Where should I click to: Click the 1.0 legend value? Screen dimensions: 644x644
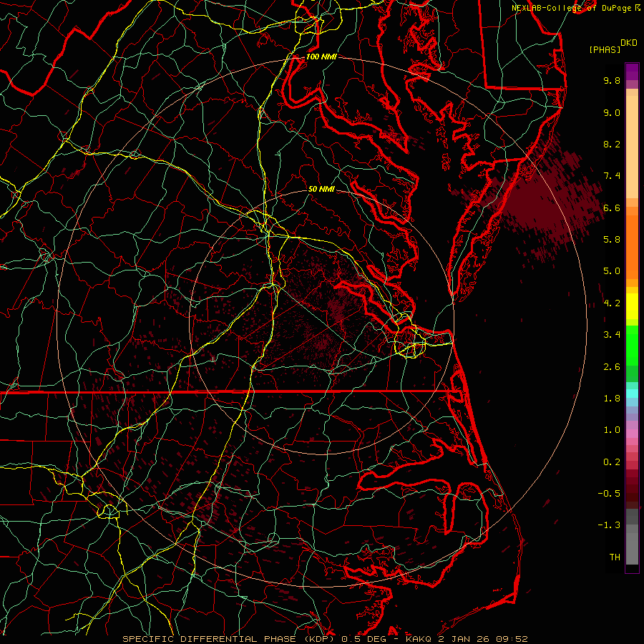[612, 430]
